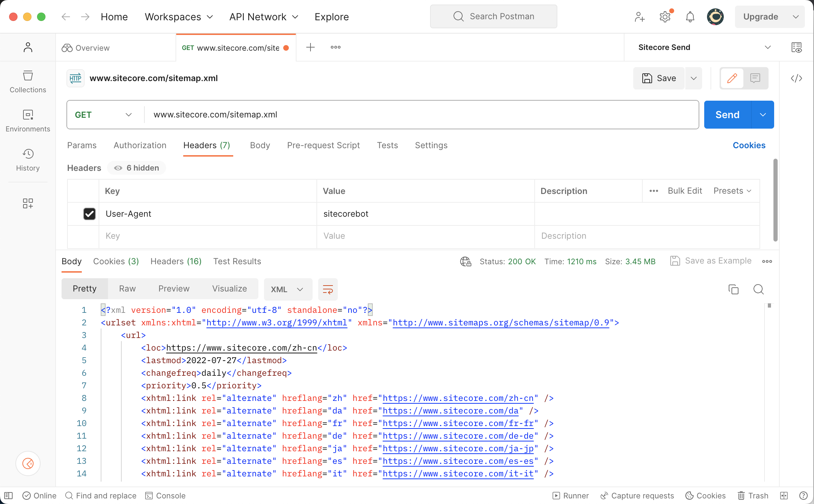
Task: Click the invite collaborators icon
Action: [640, 17]
